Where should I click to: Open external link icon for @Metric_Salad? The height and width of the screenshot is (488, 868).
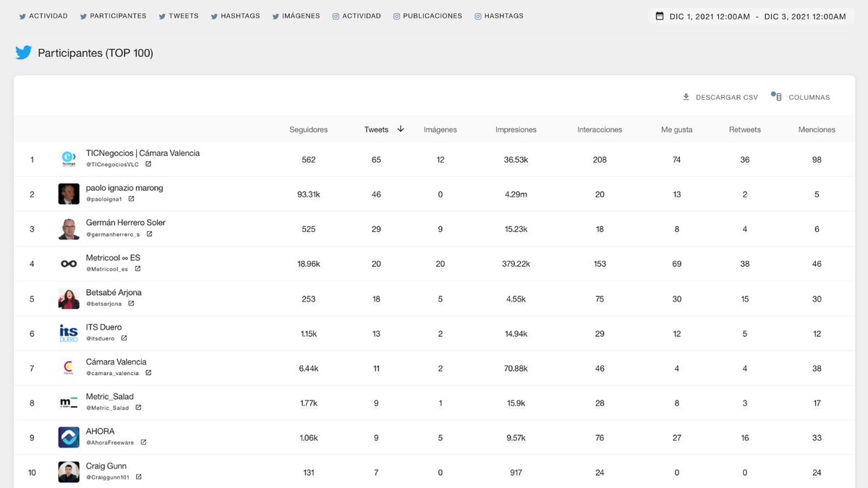(x=138, y=408)
